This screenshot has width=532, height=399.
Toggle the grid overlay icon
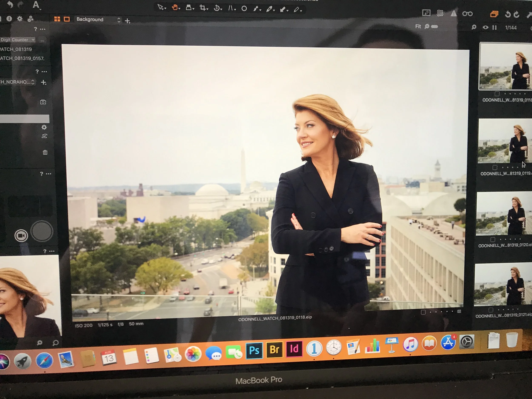tap(440, 13)
